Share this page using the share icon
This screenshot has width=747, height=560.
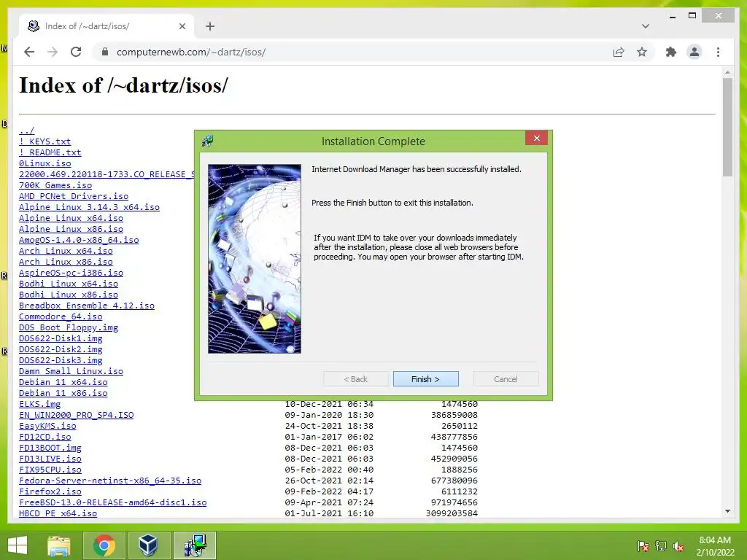[x=619, y=52]
